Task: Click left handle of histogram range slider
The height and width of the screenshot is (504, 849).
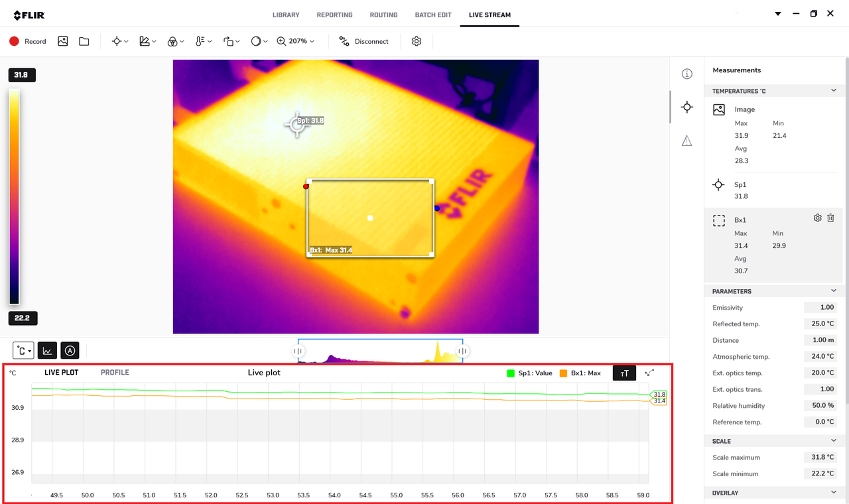Action: (298, 351)
